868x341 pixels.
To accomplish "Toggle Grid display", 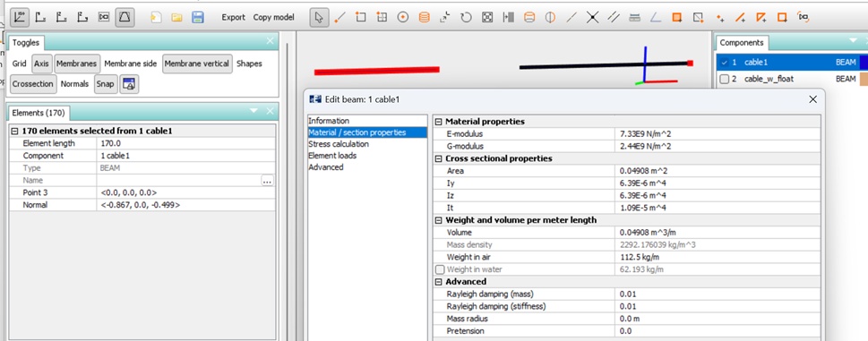I will click(20, 64).
